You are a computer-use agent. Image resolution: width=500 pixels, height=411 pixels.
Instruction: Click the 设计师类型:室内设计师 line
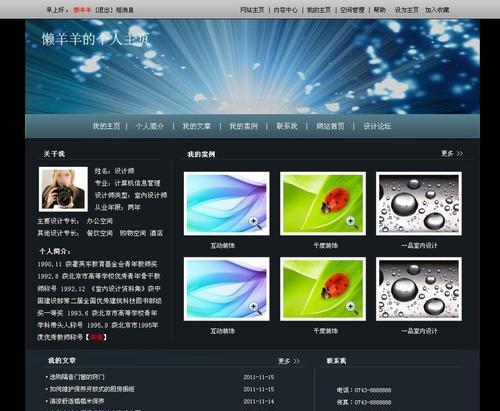(x=131, y=195)
